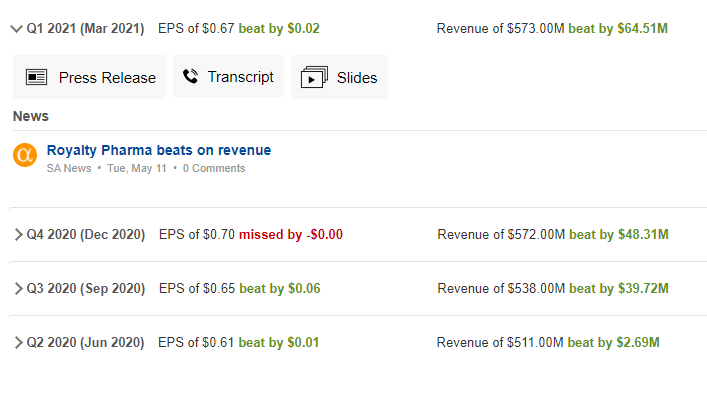Viewport: 707px width, 393px height.
Task: Click the orange Seeking Alpha logo icon
Action: [25, 155]
